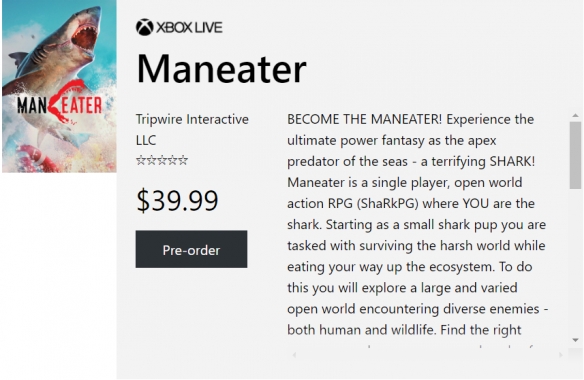Open the Tripwire Interactive LLC publisher link
Screen dimensions: 584x380
coord(192,130)
